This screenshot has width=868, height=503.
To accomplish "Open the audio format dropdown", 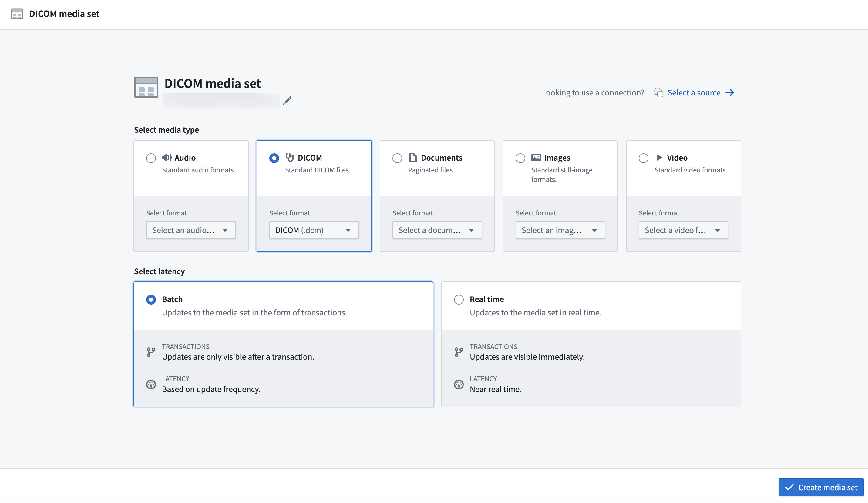I will point(191,230).
